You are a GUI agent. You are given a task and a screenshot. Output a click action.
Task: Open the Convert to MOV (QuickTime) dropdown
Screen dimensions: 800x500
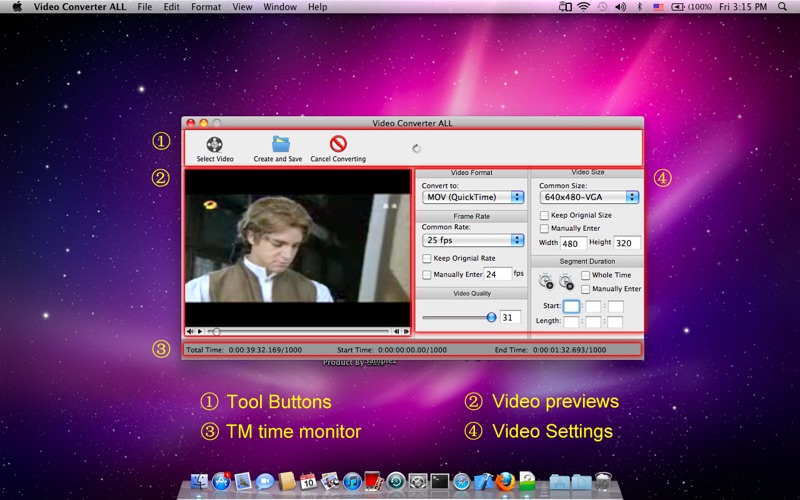pyautogui.click(x=473, y=197)
